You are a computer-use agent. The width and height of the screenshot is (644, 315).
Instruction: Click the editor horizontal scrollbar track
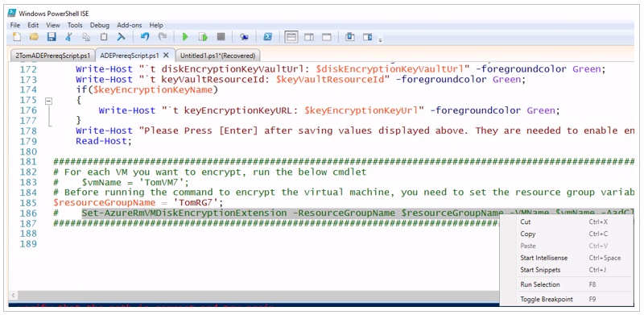click(258, 295)
